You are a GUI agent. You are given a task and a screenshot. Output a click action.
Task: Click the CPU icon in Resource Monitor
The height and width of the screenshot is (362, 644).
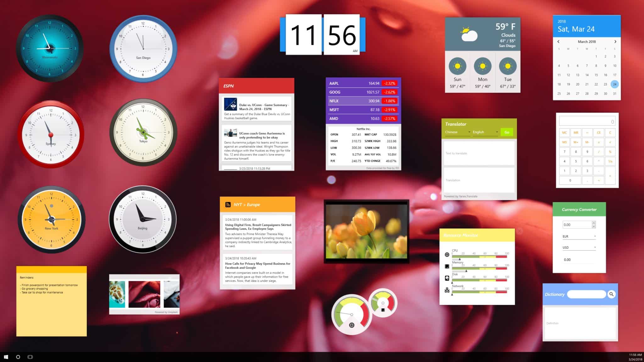[x=447, y=255]
